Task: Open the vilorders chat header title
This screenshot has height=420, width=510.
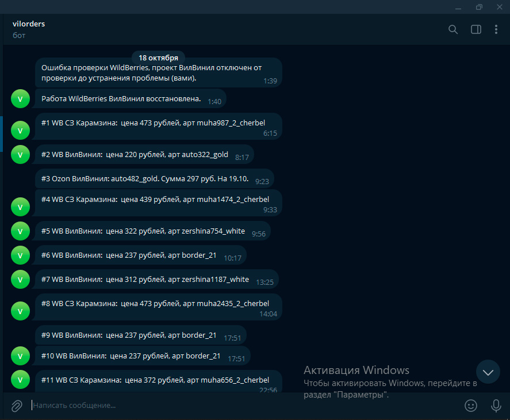Action: 29,24
